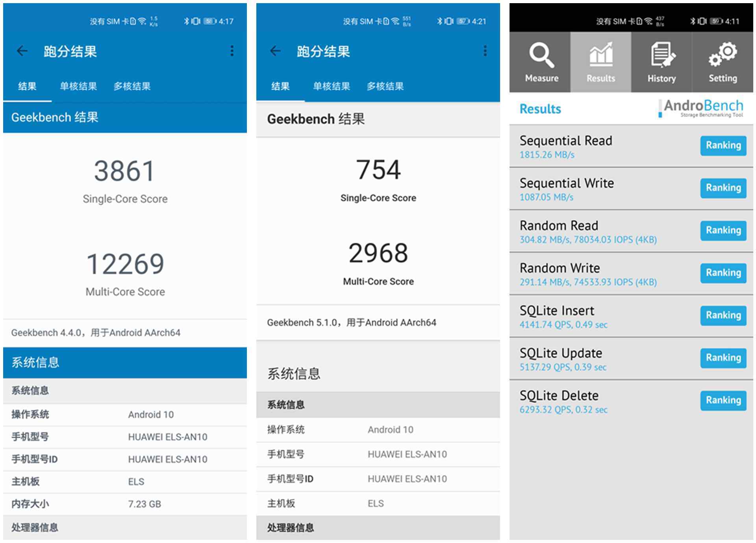
Task: Click SQLite Update 5137.29 QPS value
Action: tap(563, 367)
